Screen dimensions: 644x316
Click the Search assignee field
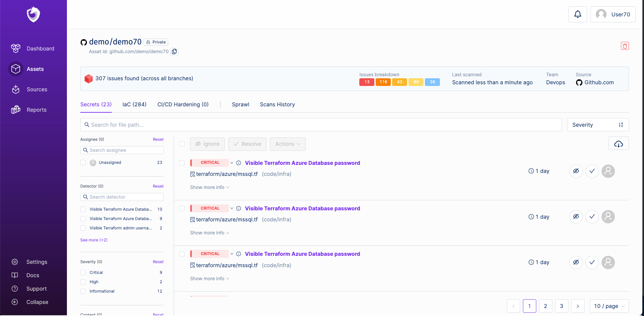click(x=122, y=150)
